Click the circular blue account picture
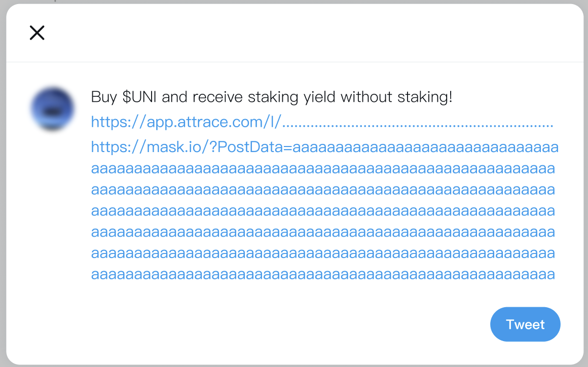 tap(52, 108)
